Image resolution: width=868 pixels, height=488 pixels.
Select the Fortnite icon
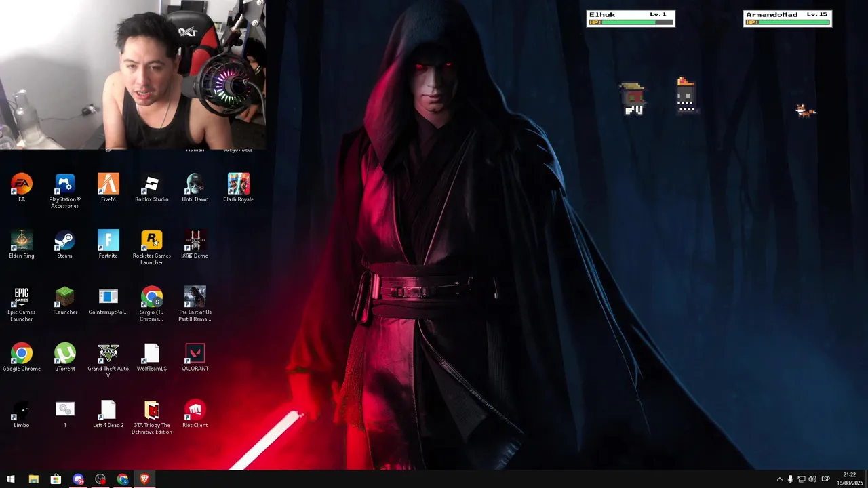tap(108, 244)
